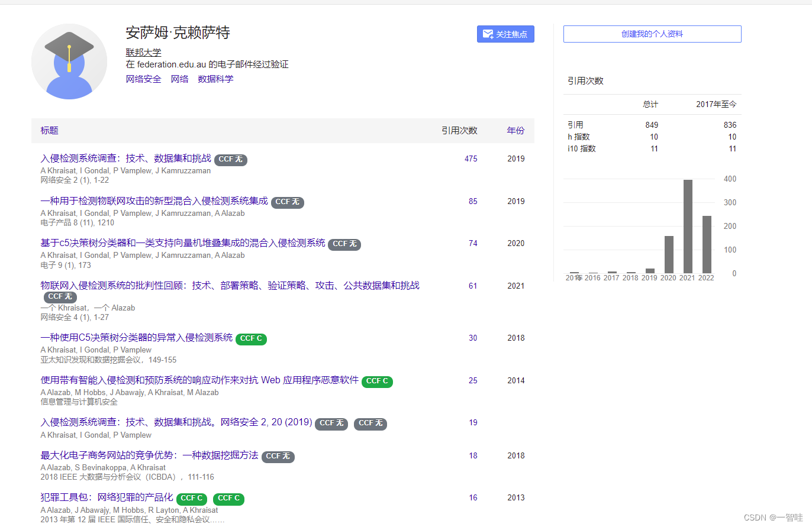The height and width of the screenshot is (527, 812).
Task: Click green CCF C badge on the 异常入侵检测系统 paper
Action: [251, 339]
